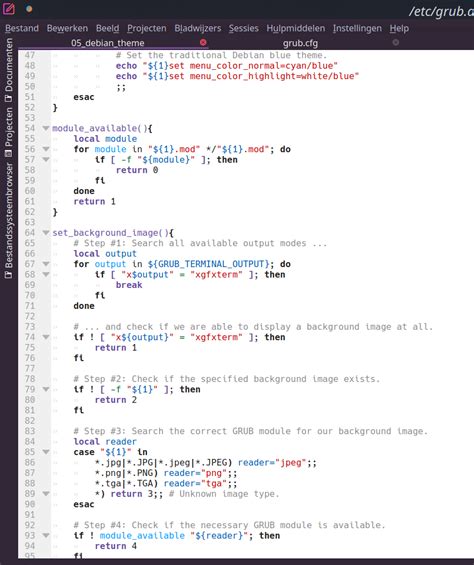Click the comment 'Step #3: Search the correct GRUB module'

click(x=251, y=431)
